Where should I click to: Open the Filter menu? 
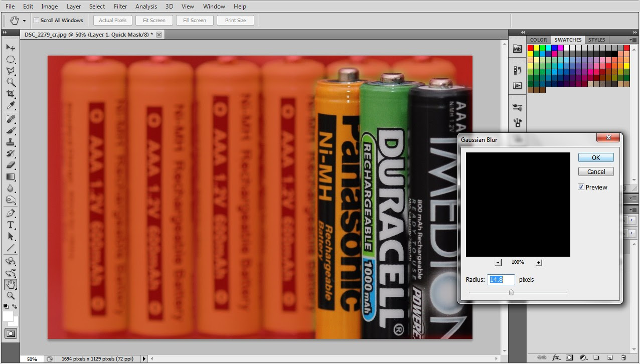(120, 7)
